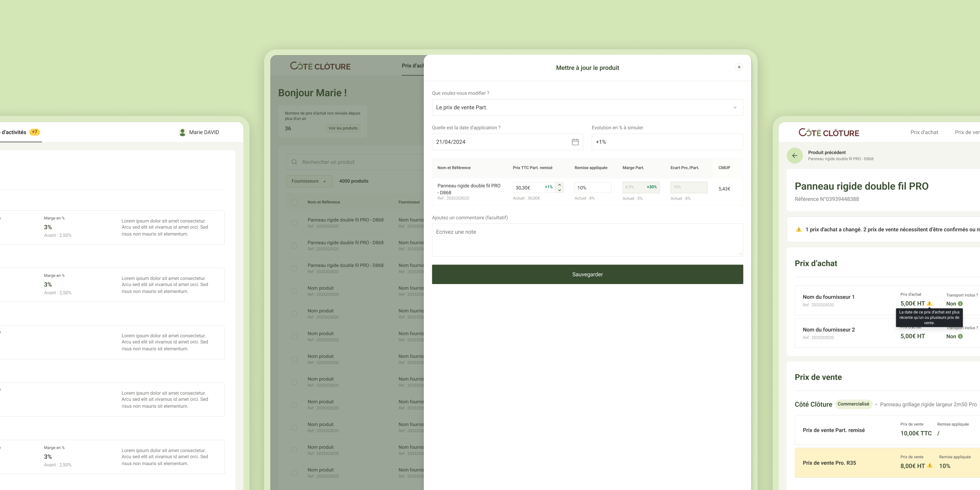Click Voir les produits button
This screenshot has height=490, width=980.
343,128
